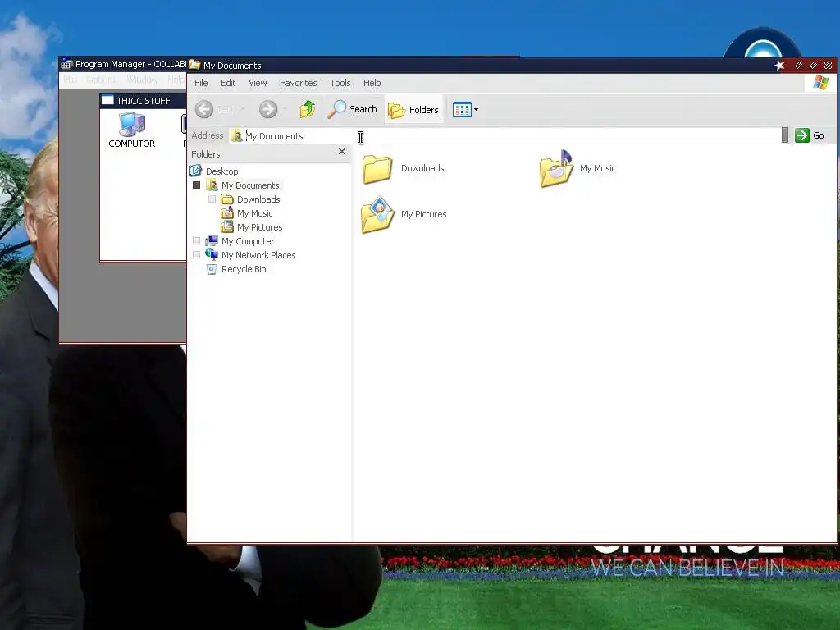Click the Go button
This screenshot has width=840, height=630.
(x=810, y=135)
